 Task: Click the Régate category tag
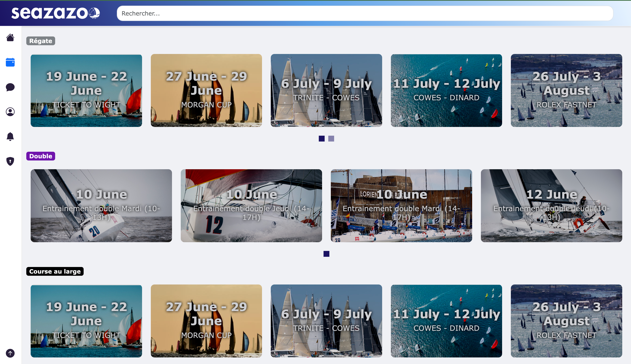pos(41,41)
